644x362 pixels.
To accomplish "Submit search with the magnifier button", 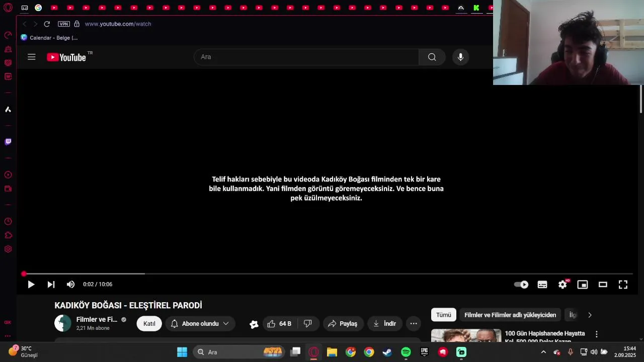I will (x=432, y=57).
